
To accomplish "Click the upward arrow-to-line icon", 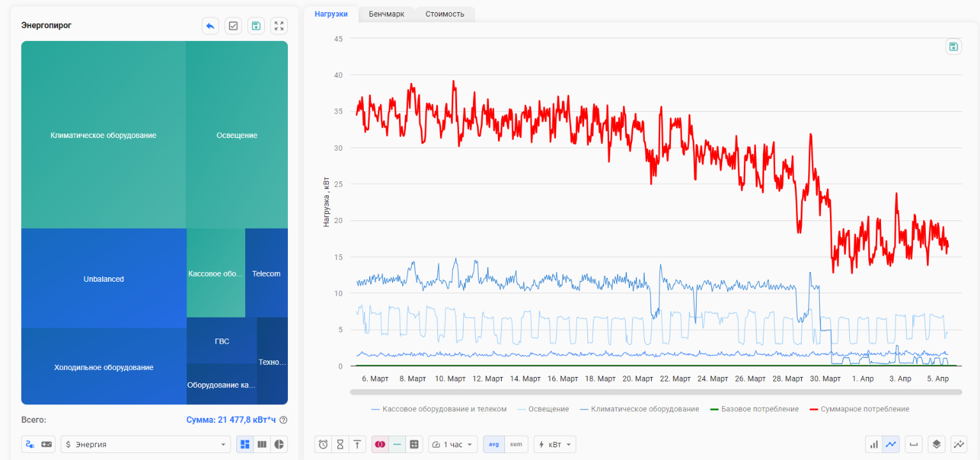I will [358, 444].
